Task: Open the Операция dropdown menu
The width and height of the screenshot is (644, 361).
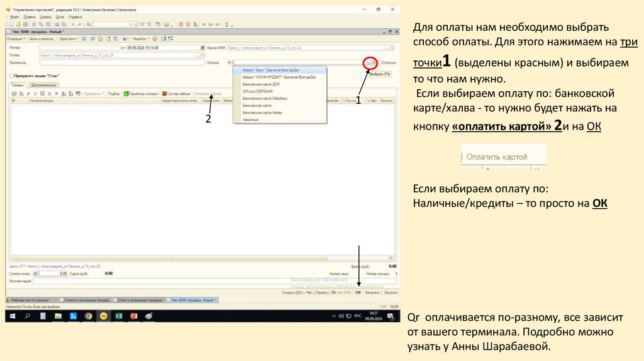Action: 16,39
